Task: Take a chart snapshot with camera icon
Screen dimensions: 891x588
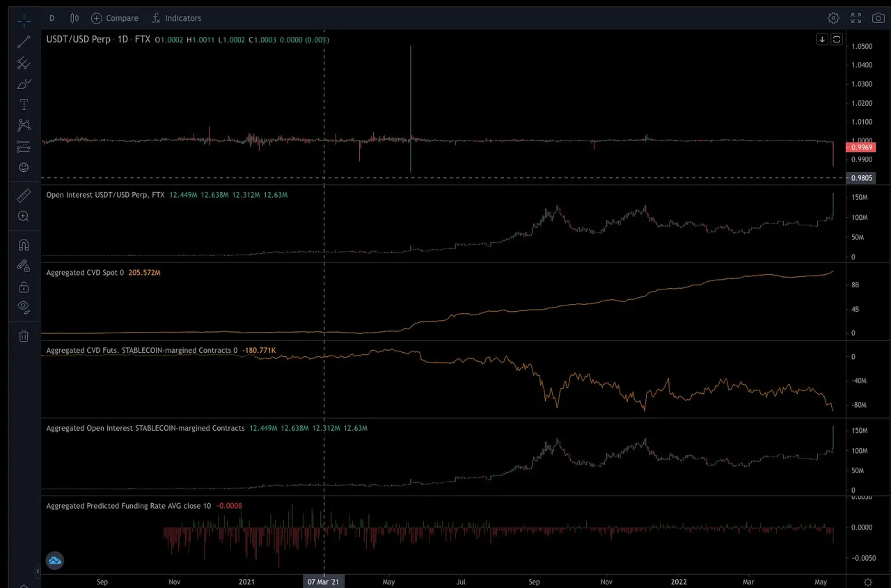Action: coord(878,18)
